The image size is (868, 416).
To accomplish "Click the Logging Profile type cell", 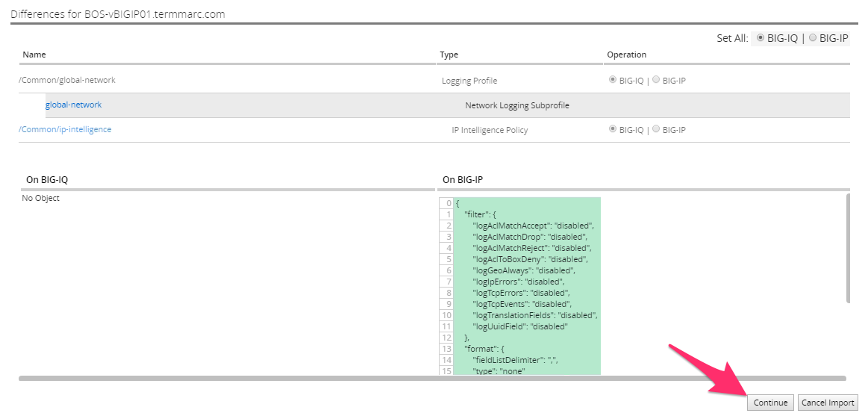I will coord(469,81).
